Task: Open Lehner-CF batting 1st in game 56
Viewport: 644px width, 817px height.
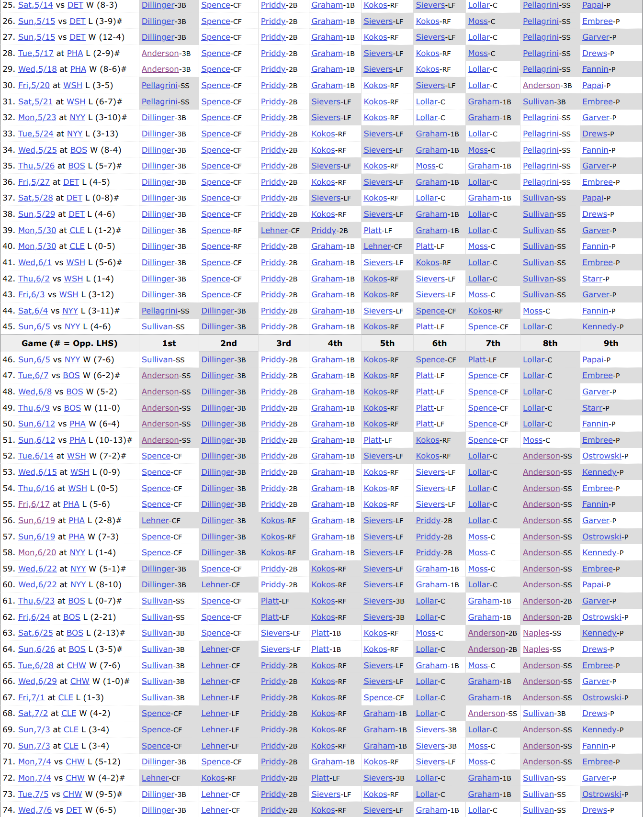Action: coord(155,521)
